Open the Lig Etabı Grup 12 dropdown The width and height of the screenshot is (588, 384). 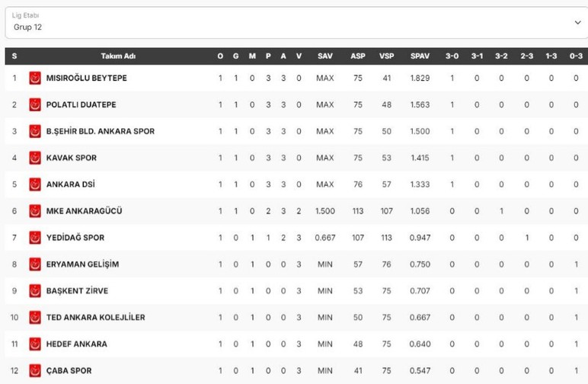click(x=289, y=22)
